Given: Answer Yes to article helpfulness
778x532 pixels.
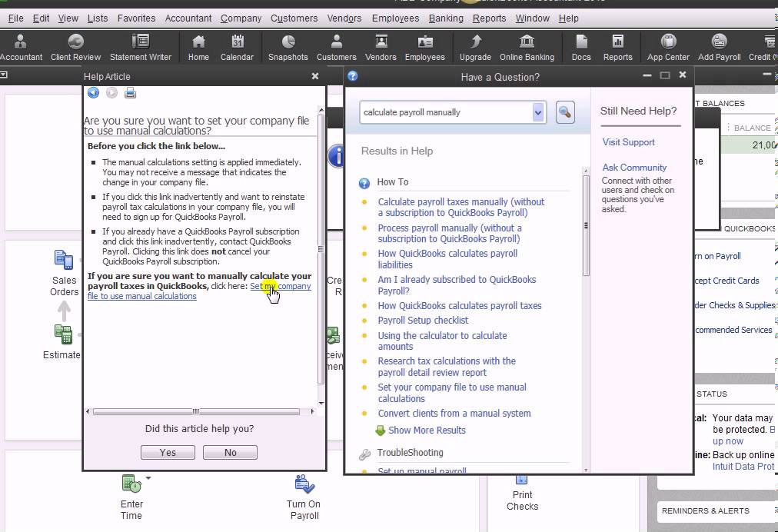Looking at the screenshot, I should click(168, 453).
